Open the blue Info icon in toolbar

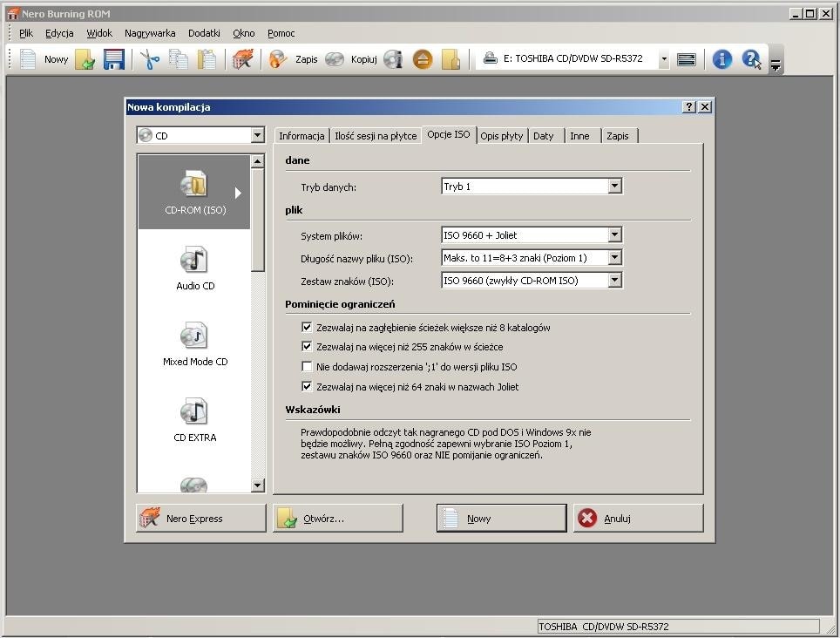tap(721, 59)
